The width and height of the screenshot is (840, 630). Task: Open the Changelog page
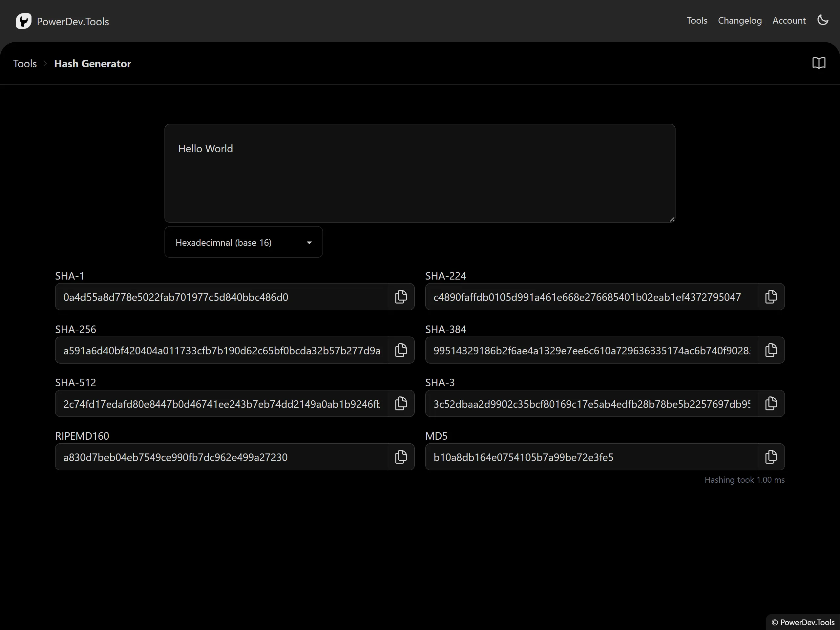pyautogui.click(x=740, y=21)
